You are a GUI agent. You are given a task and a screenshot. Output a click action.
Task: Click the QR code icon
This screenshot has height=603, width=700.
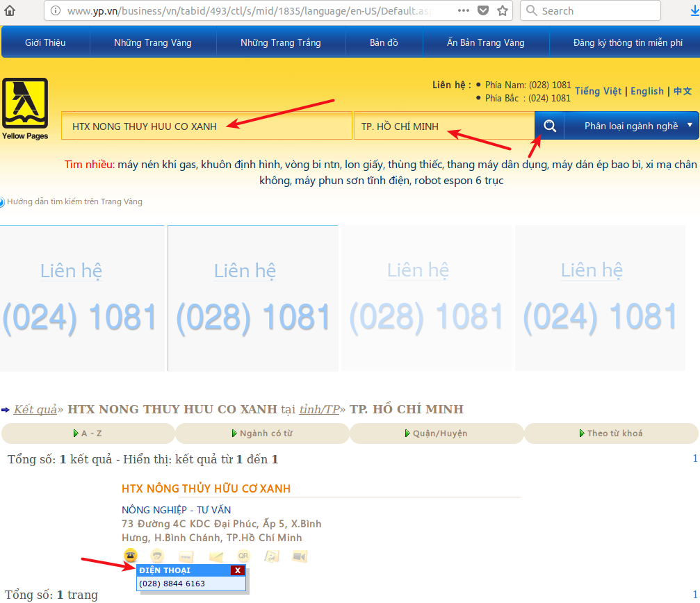[x=243, y=556]
